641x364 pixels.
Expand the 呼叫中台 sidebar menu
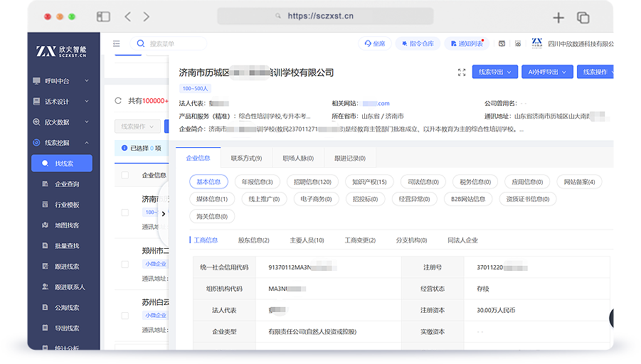pos(61,81)
